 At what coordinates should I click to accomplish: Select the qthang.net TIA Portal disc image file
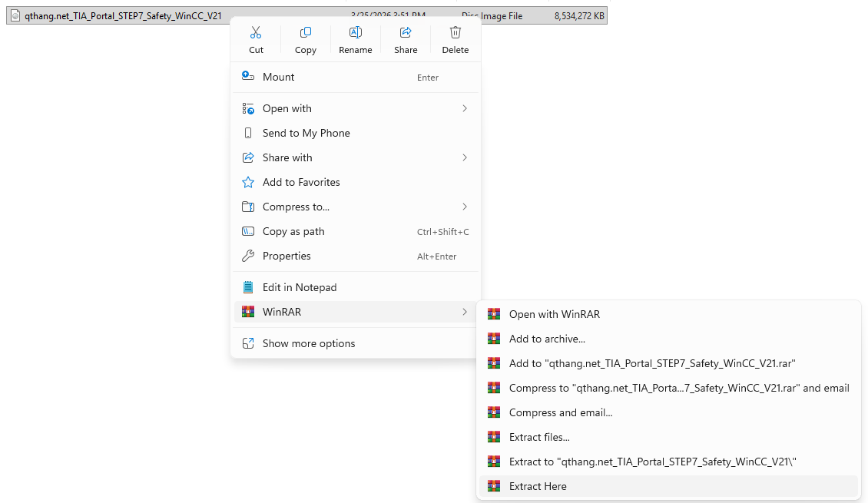123,15
